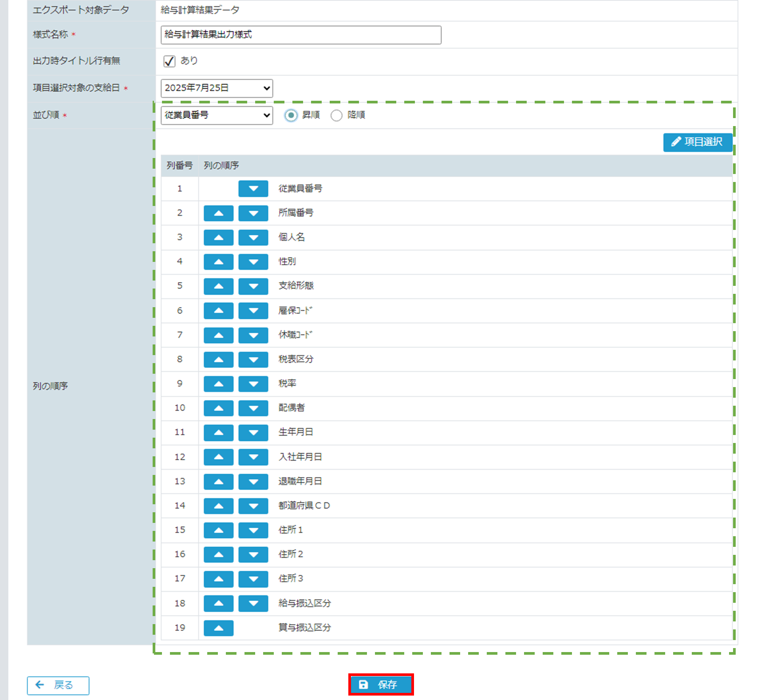Move 都道府県CD column down
Viewport: 757px width, 700px height.
253,506
